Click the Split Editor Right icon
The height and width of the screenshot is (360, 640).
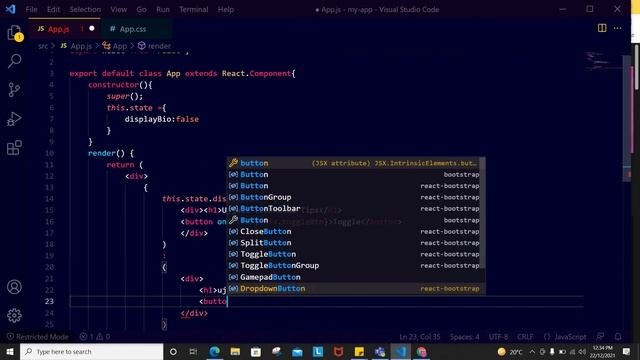[x=602, y=28]
